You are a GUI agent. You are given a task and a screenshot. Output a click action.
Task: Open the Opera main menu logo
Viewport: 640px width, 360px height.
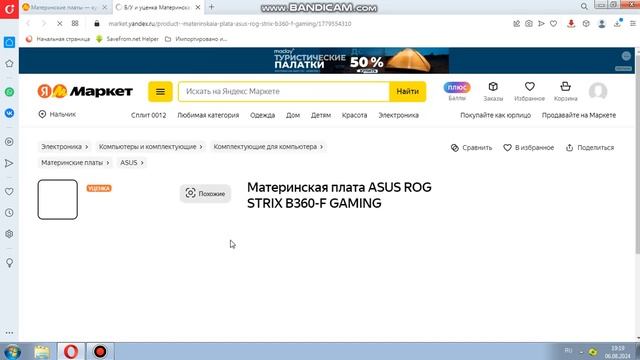[x=9, y=9]
